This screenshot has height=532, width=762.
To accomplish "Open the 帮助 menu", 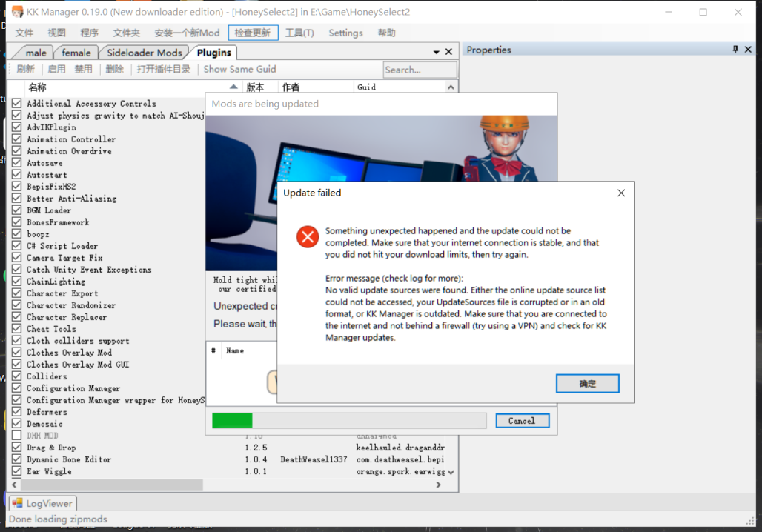I will [386, 33].
